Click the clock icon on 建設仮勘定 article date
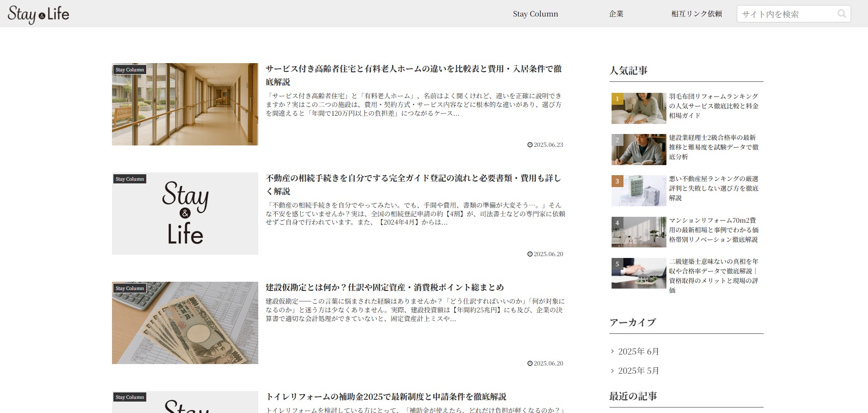The height and width of the screenshot is (413, 868). pos(530,363)
